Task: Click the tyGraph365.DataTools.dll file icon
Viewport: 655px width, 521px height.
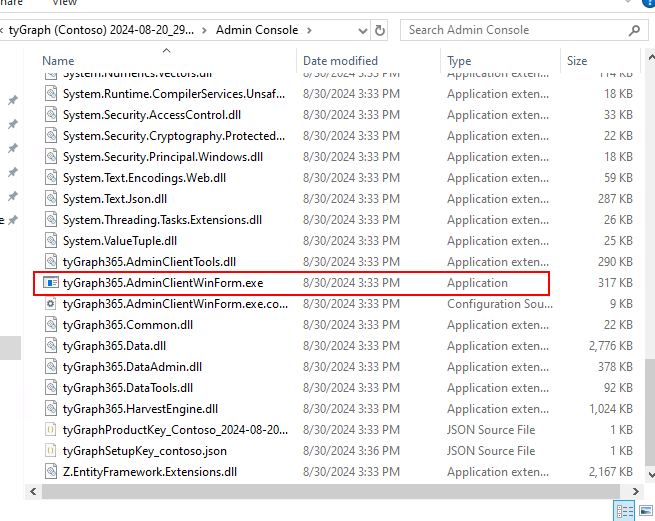Action: [x=51, y=388]
